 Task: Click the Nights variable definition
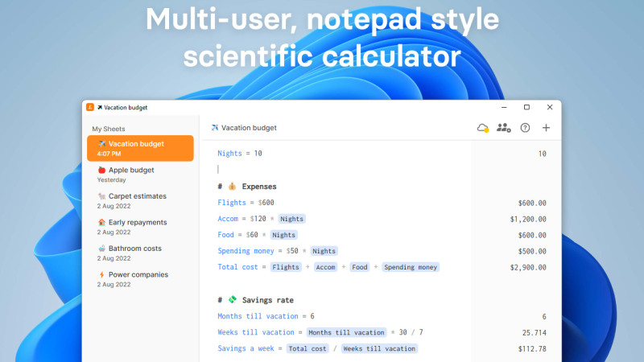[x=240, y=153]
